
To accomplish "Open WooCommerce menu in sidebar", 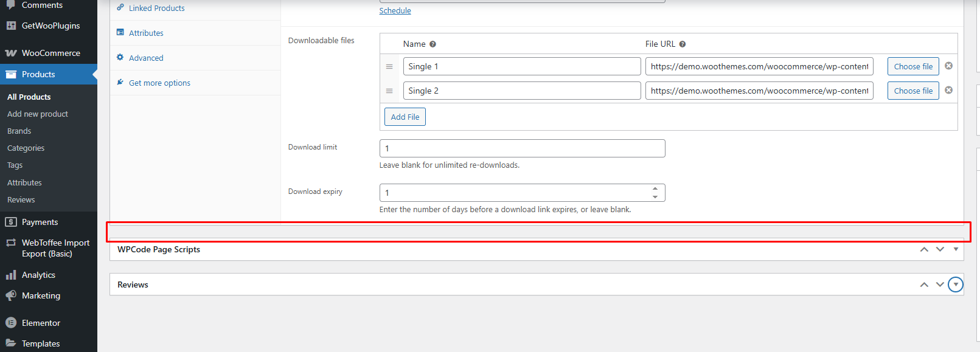I will [x=50, y=53].
